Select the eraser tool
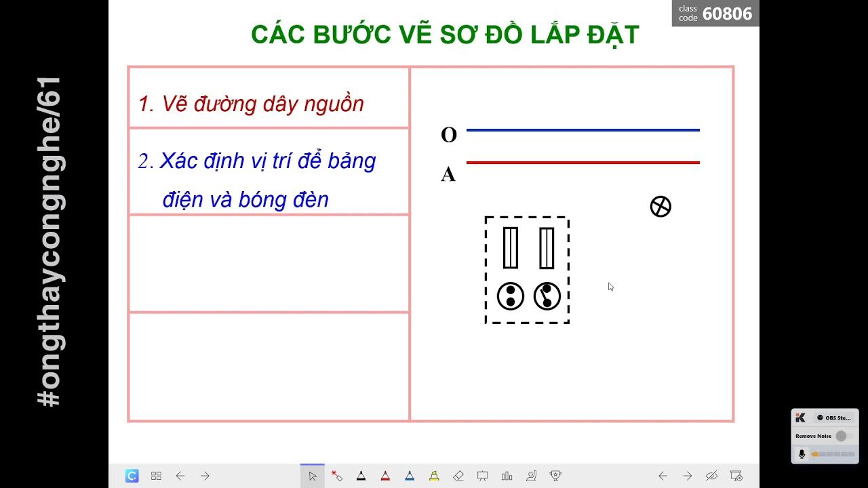The height and width of the screenshot is (488, 868). coord(458,476)
